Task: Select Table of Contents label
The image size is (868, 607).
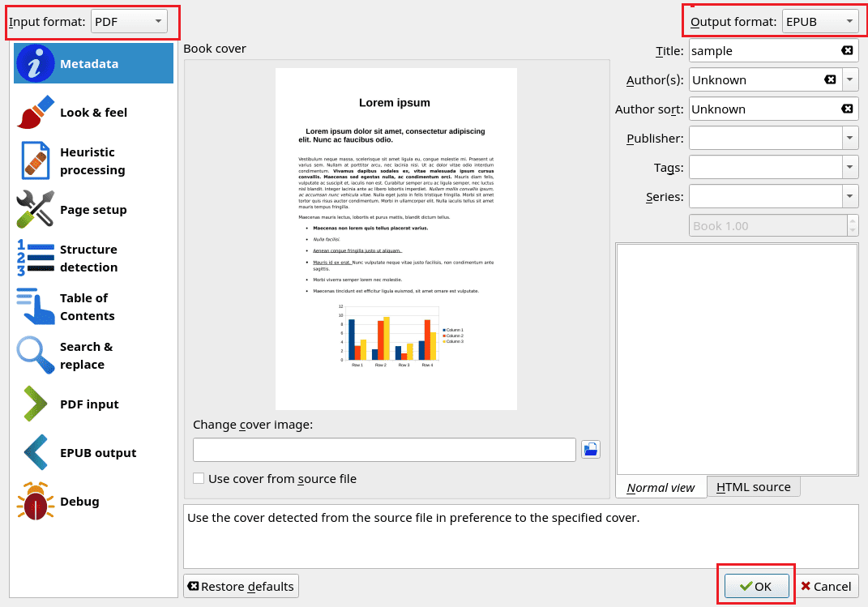Action: coord(87,307)
